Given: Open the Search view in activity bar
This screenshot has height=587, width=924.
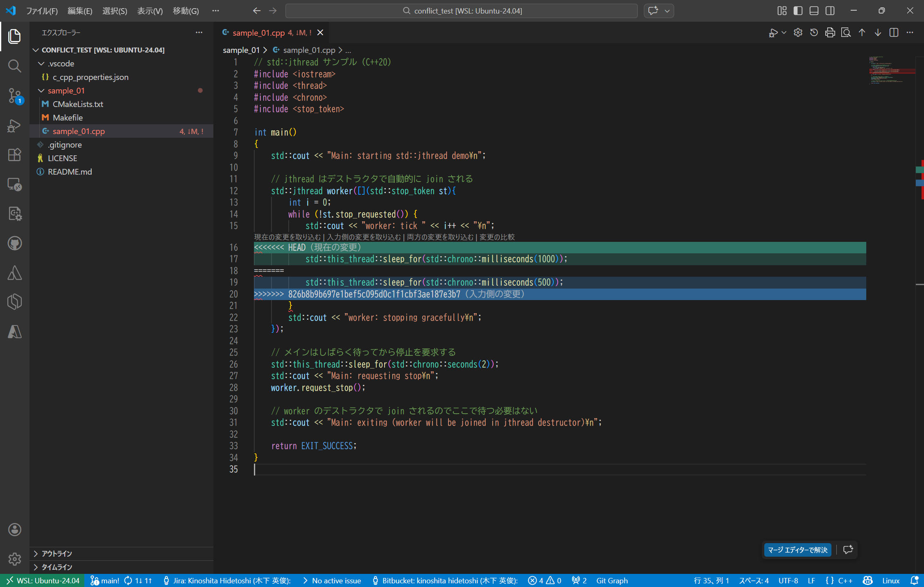Looking at the screenshot, I should coord(15,66).
